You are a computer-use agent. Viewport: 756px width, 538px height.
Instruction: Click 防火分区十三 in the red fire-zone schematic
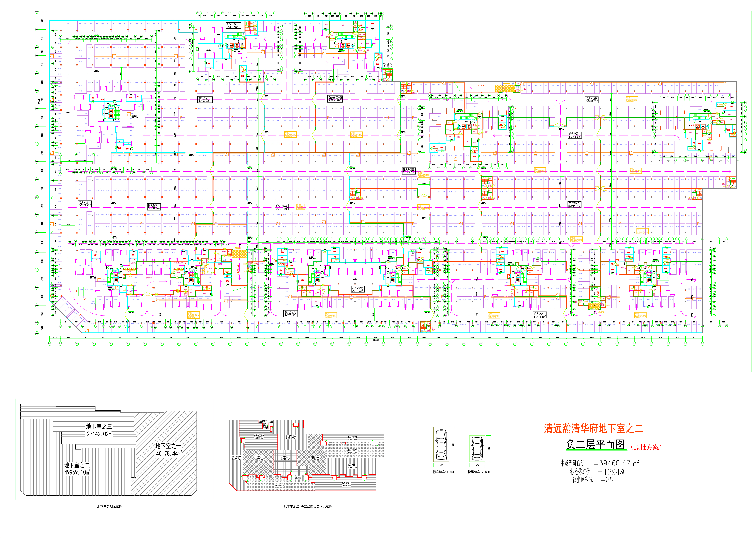pyautogui.click(x=290, y=437)
